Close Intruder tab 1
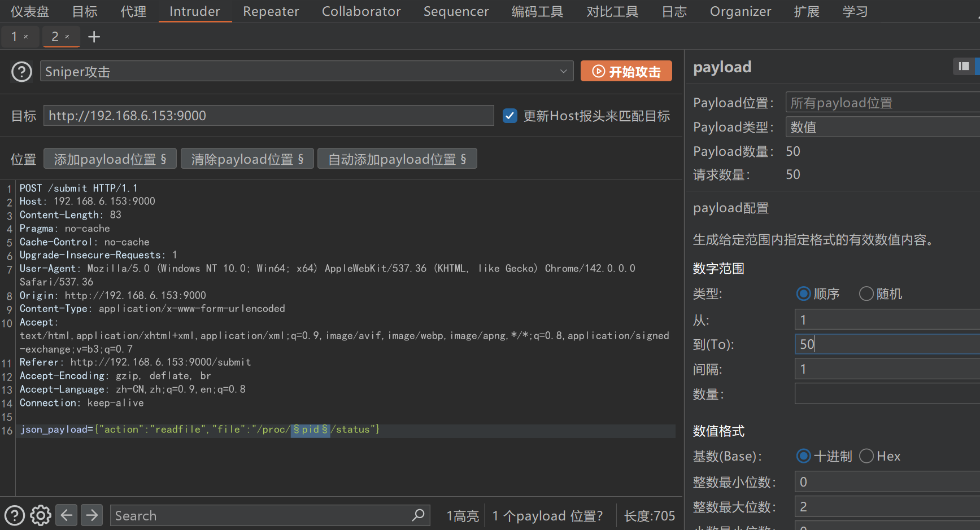The height and width of the screenshot is (530, 980). click(26, 37)
